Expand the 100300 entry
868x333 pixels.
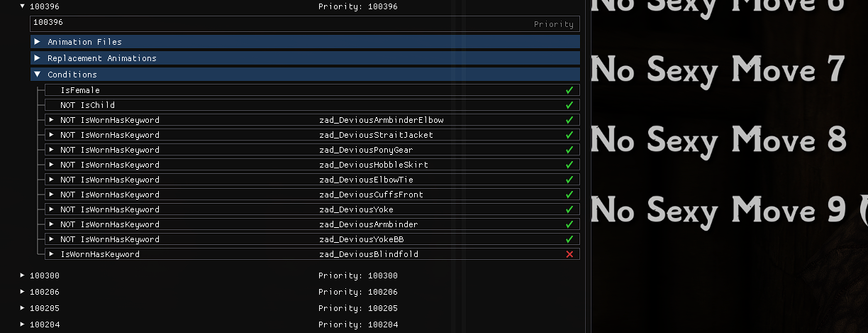coord(23,275)
